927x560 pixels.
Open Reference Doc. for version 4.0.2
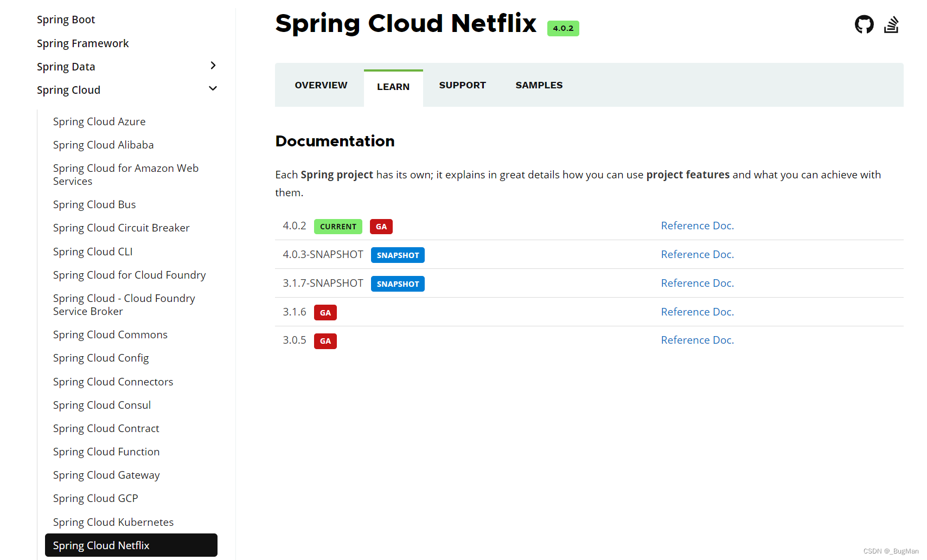698,226
